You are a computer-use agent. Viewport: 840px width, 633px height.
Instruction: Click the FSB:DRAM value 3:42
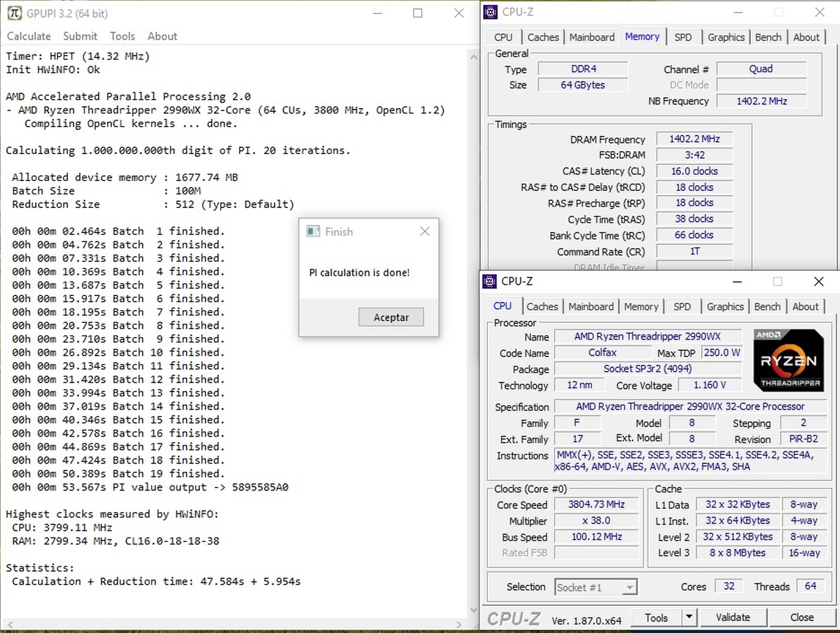[x=695, y=155]
